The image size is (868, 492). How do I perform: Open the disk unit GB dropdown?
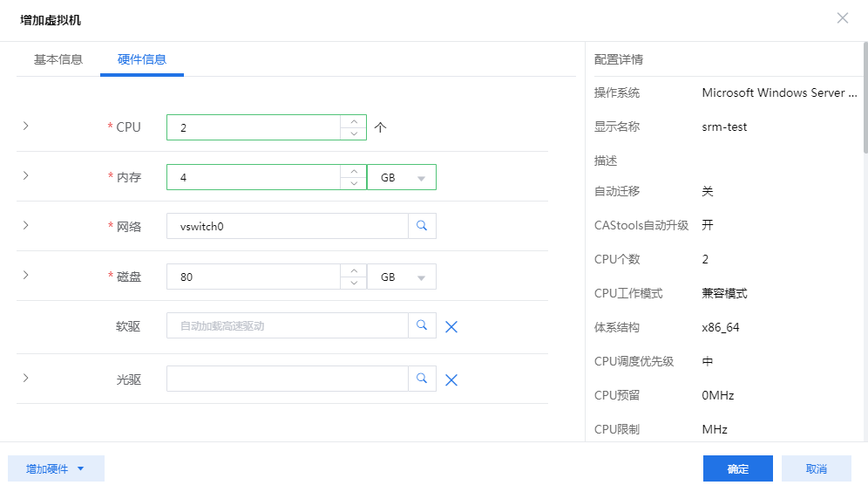(402, 277)
